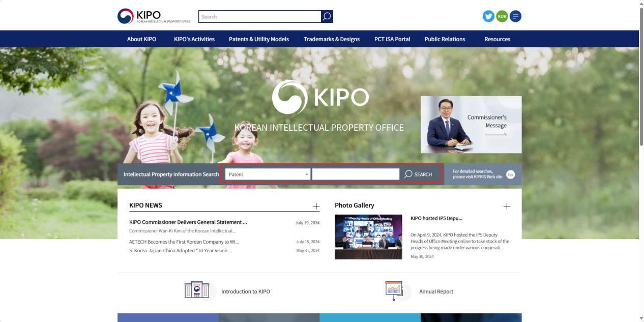Viewport: 644px width, 322px height.
Task: Click the header Search text field
Action: [259, 16]
